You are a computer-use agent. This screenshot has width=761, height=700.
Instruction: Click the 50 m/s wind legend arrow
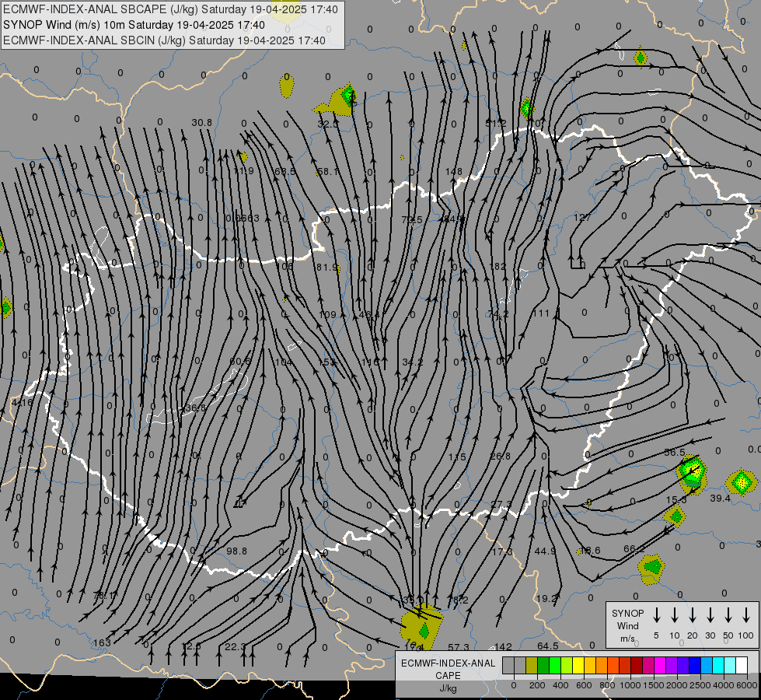pos(728,615)
